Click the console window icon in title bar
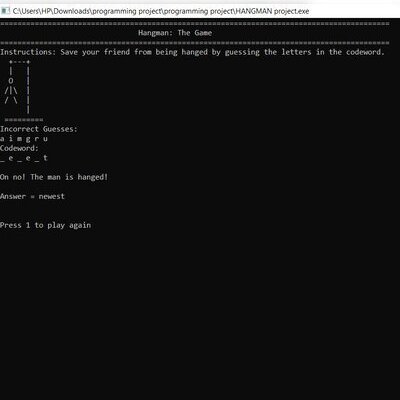Screen dimensions: 400x400 (5, 11)
